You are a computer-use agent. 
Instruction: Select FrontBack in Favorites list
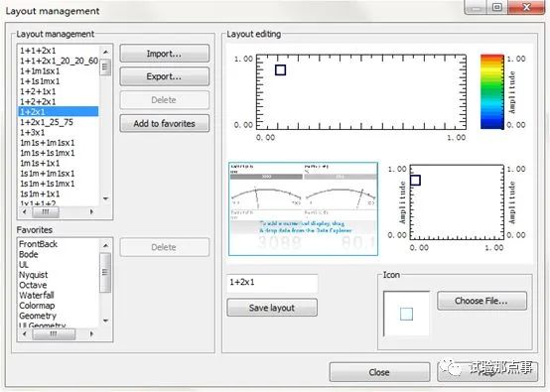pyautogui.click(x=58, y=244)
